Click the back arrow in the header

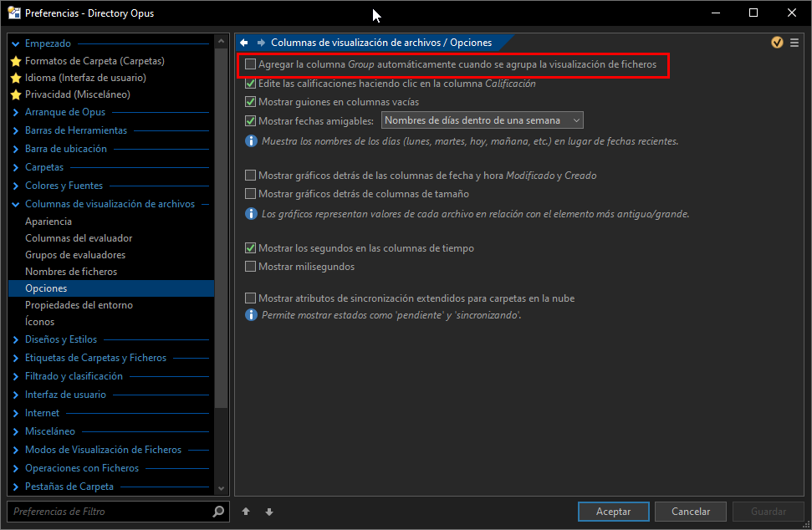[x=244, y=43]
